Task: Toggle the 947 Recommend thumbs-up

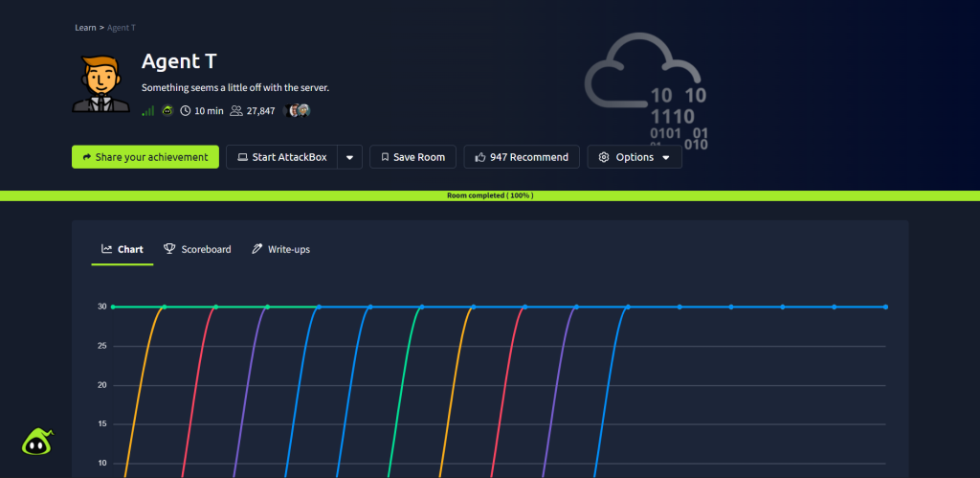Action: pos(522,157)
